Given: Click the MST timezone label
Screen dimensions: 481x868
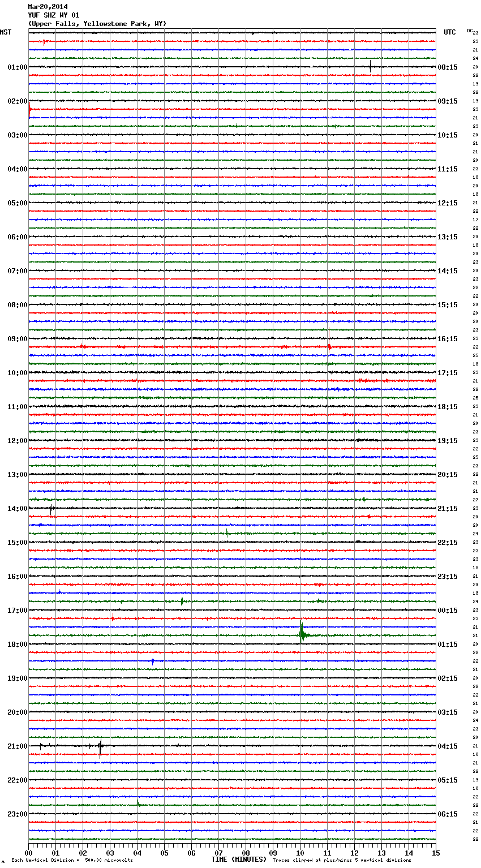Looking at the screenshot, I should (6, 32).
